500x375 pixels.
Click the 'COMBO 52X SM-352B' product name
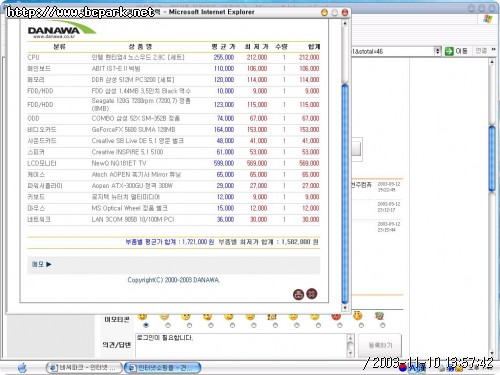coord(136,118)
